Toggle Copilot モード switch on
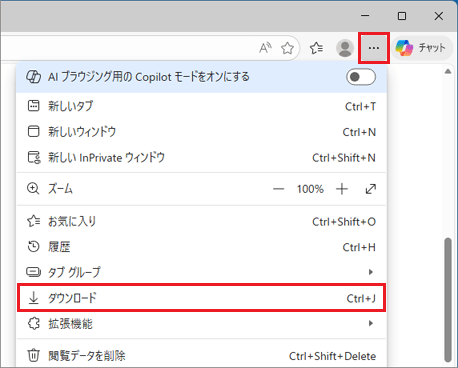Image resolution: width=458 pixels, height=368 pixels. 361,77
